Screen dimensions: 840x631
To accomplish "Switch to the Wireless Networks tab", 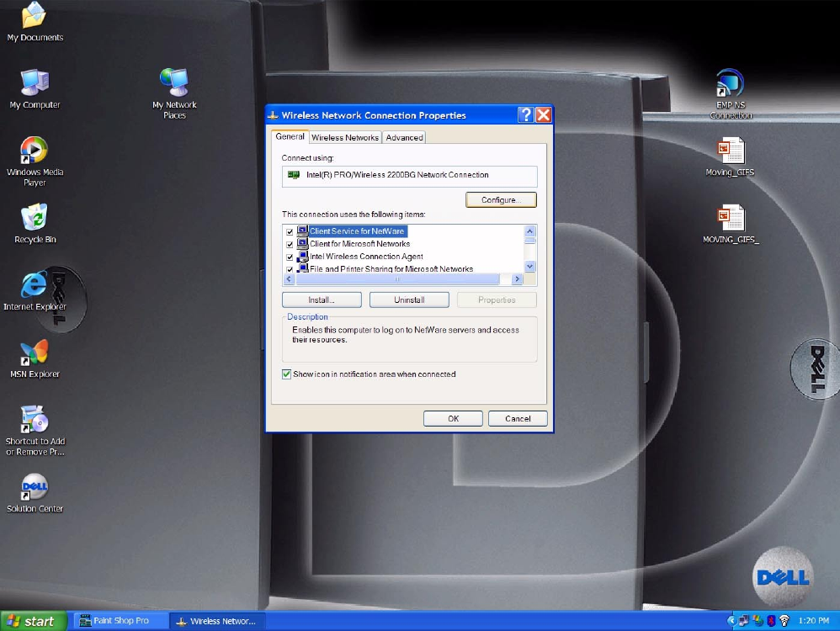I will (345, 138).
